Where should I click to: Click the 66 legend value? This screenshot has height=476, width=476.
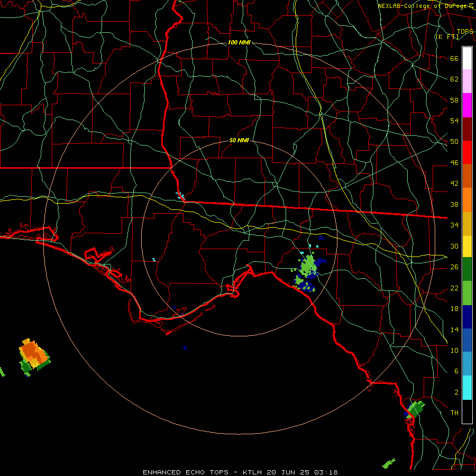click(454, 58)
